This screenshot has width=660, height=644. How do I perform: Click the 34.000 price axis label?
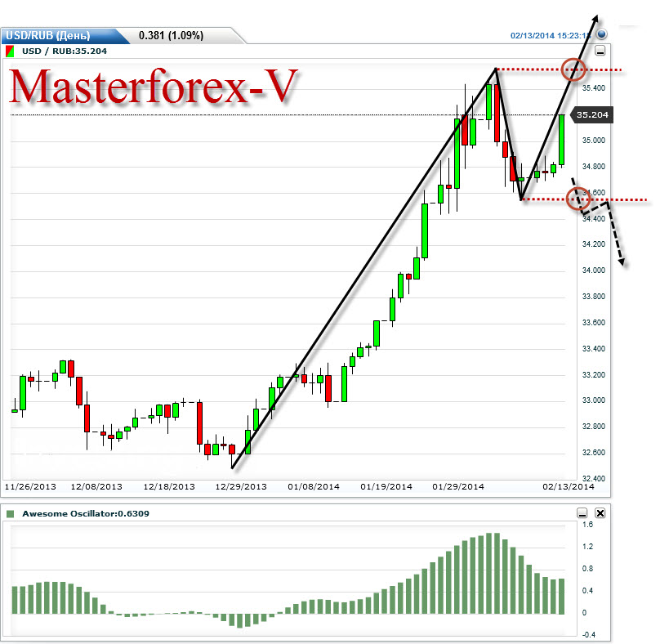tap(594, 271)
